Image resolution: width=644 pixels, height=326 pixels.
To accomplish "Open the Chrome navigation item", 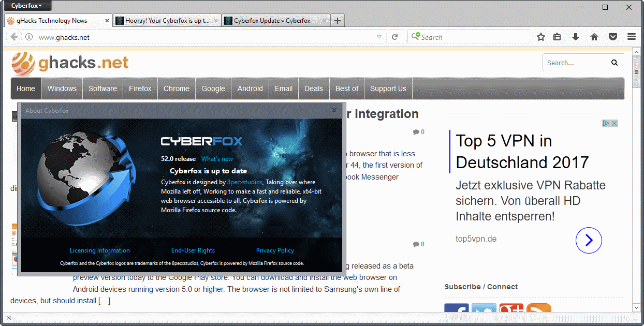I will point(177,88).
